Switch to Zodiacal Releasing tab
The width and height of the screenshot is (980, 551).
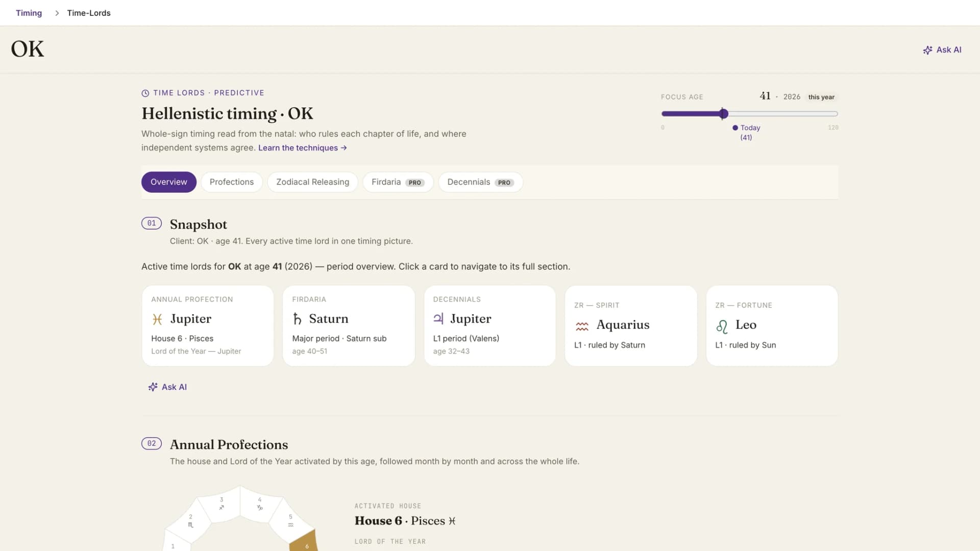pos(313,182)
